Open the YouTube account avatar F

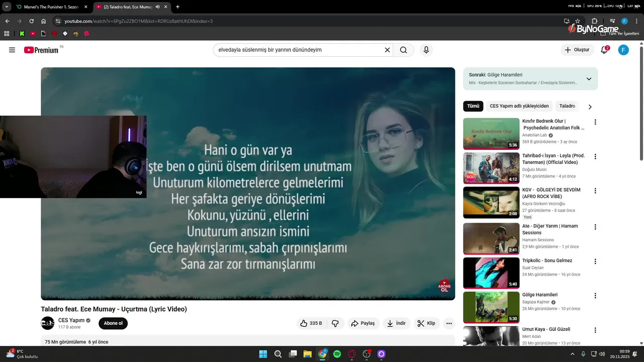[x=623, y=50]
